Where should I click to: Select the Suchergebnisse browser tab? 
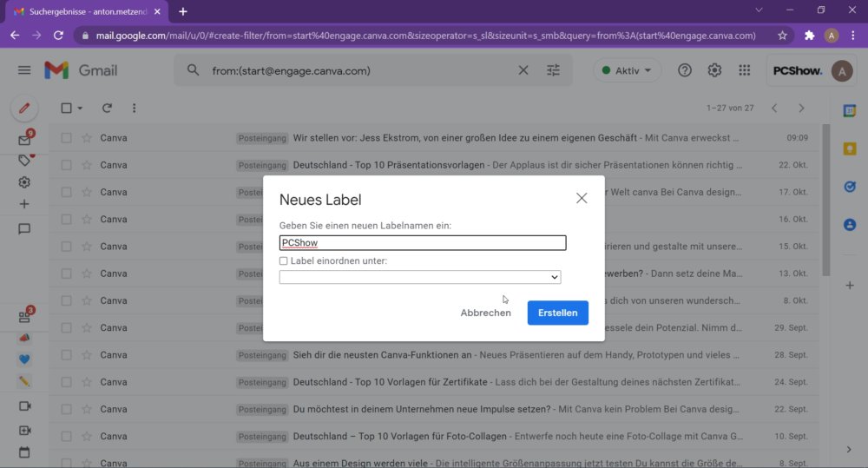point(89,11)
